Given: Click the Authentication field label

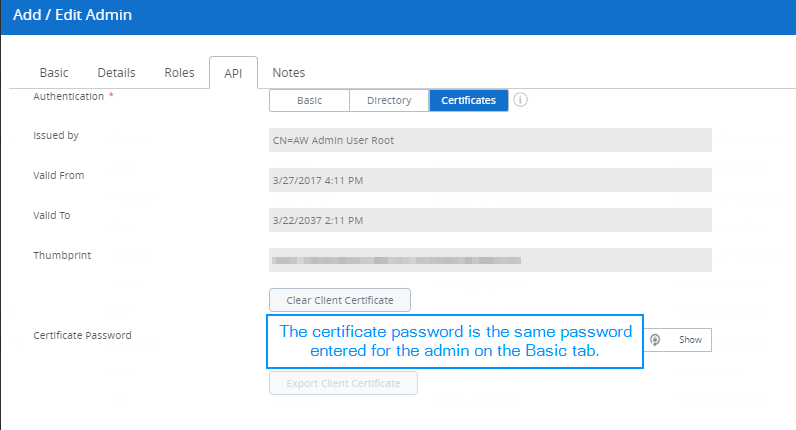Looking at the screenshot, I should (x=69, y=96).
